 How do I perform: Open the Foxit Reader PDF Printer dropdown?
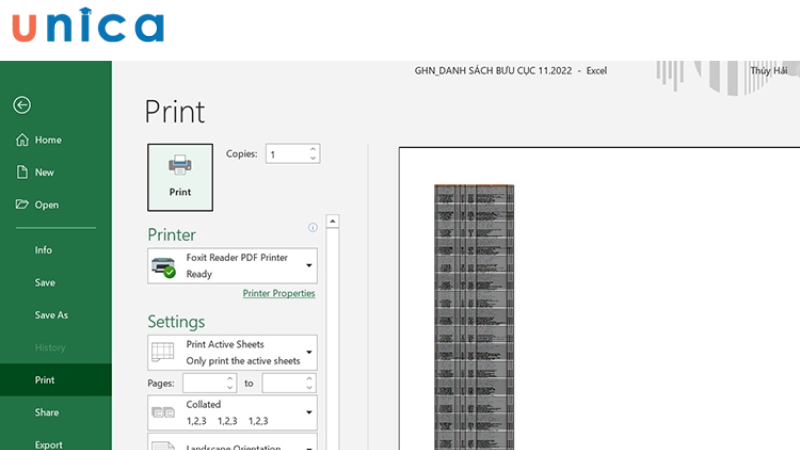point(309,266)
